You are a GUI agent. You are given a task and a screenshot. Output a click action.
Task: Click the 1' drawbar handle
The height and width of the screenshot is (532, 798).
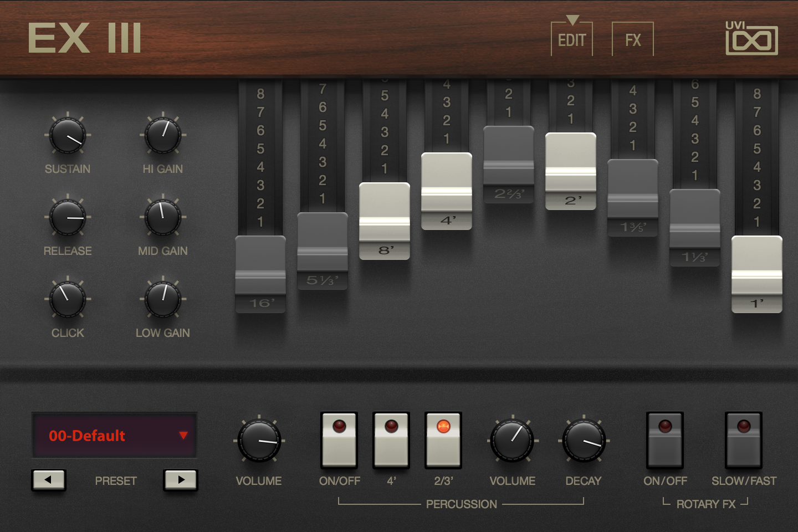tap(757, 274)
